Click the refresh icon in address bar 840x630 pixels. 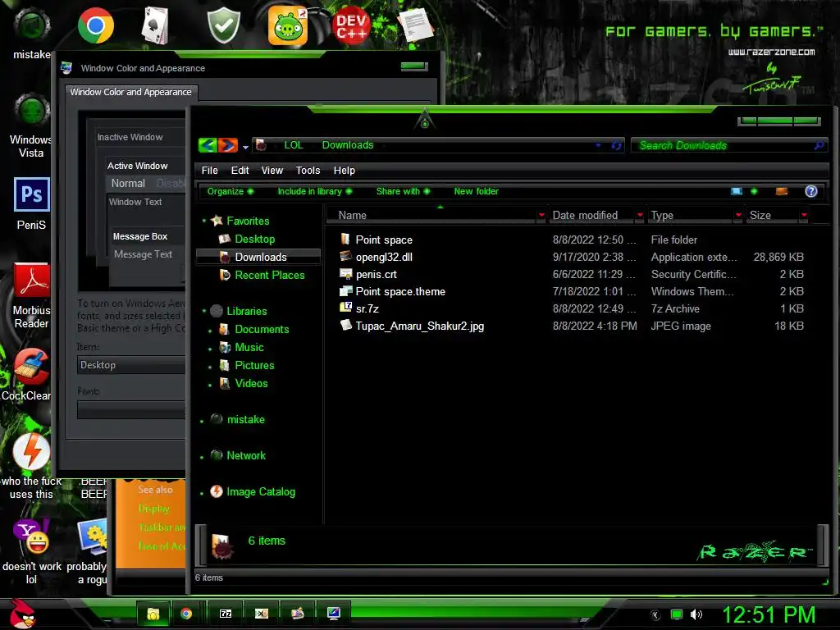click(616, 145)
